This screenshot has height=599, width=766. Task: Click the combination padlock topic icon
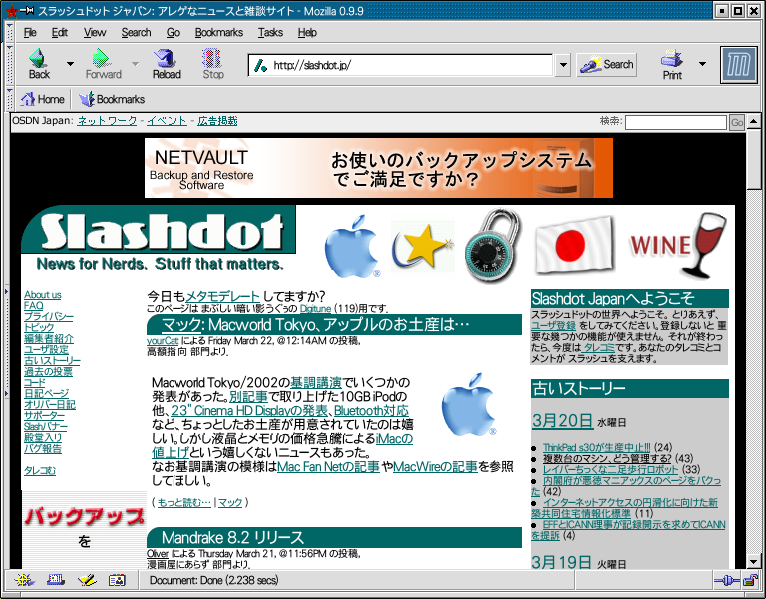click(x=493, y=246)
